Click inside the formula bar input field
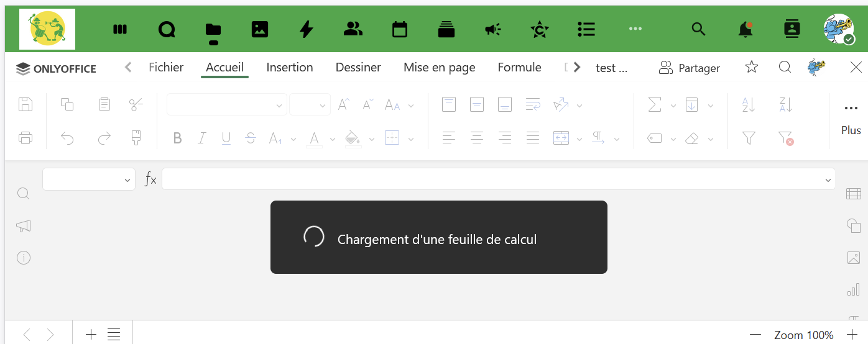The image size is (868, 344). 491,179
